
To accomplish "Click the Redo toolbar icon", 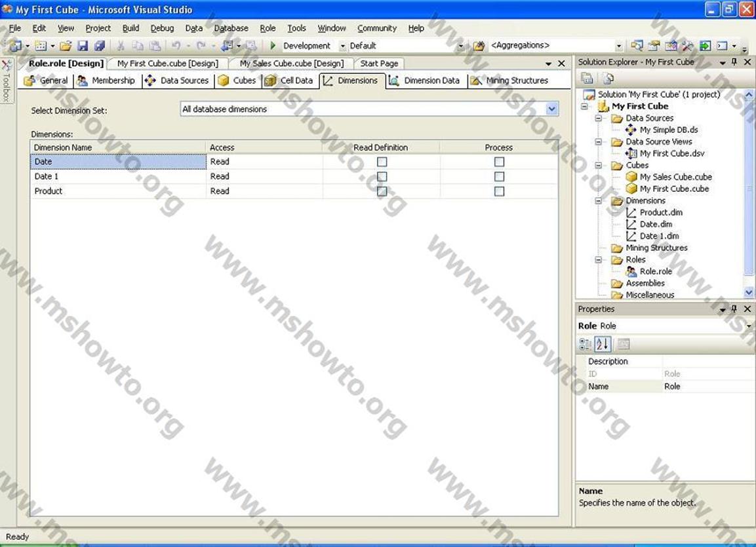I will 201,46.
